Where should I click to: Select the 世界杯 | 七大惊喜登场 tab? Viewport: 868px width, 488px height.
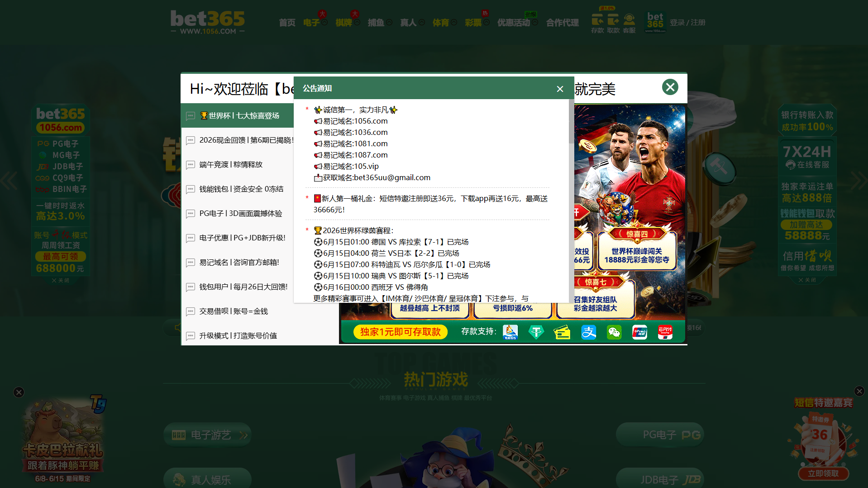238,116
